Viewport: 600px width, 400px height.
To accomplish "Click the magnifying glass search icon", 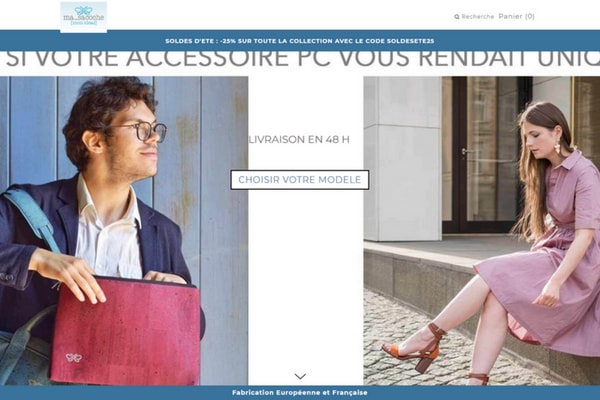I will coord(457,17).
